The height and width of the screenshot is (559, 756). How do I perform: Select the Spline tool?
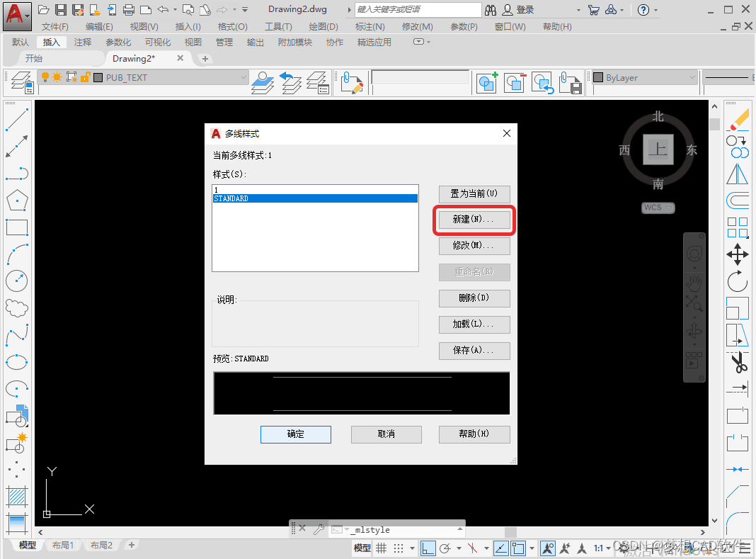pyautogui.click(x=17, y=335)
